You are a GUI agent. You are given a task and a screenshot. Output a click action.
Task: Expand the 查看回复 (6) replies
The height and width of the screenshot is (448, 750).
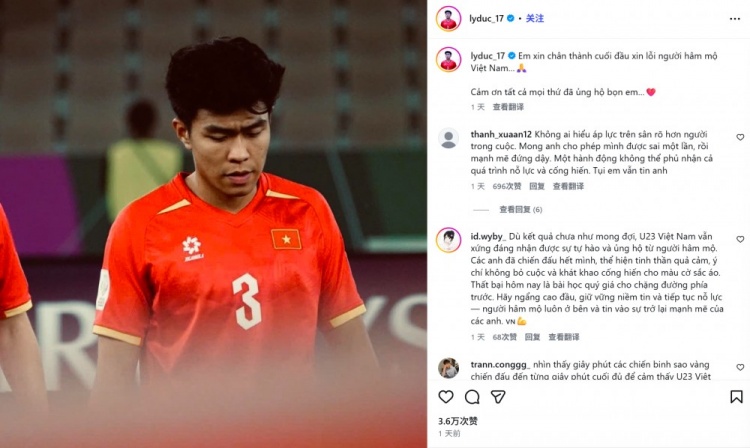coord(520,209)
